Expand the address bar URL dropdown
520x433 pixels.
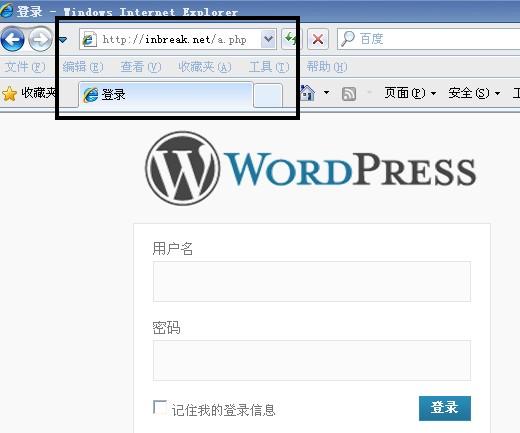click(x=268, y=39)
